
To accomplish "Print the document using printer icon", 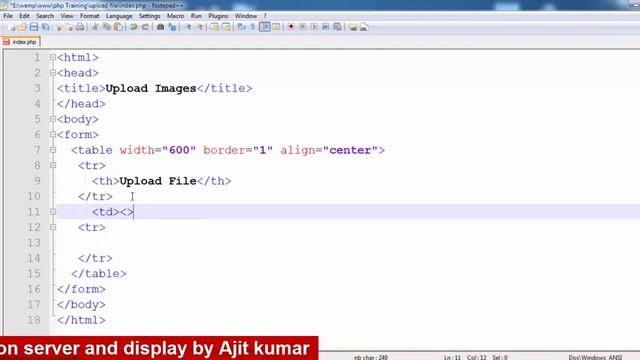I will (x=80, y=27).
